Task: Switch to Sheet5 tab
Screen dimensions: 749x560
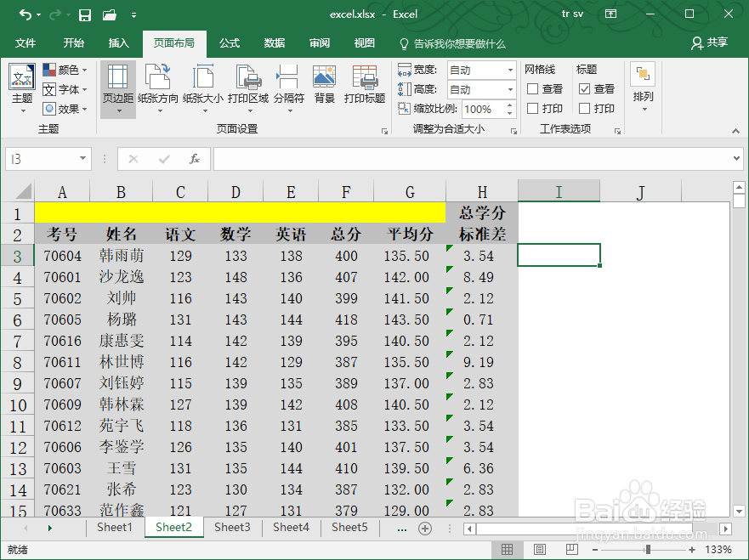Action: coord(349,528)
